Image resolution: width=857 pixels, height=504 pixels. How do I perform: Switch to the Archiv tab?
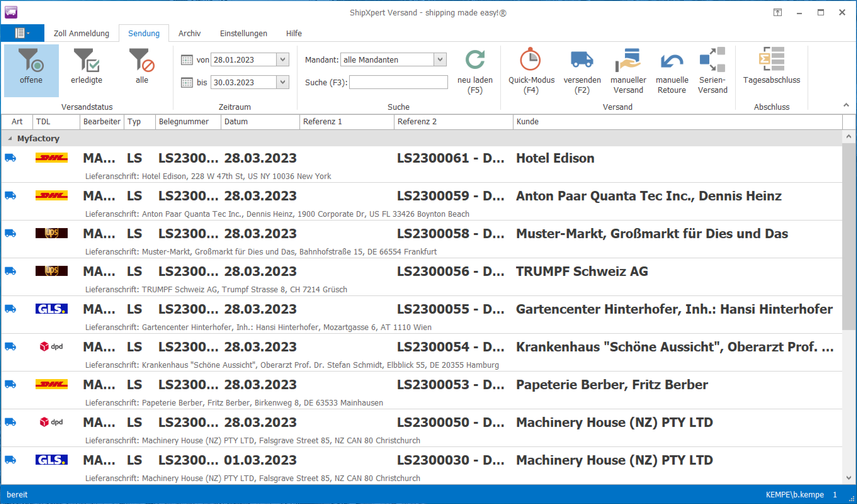pos(190,33)
